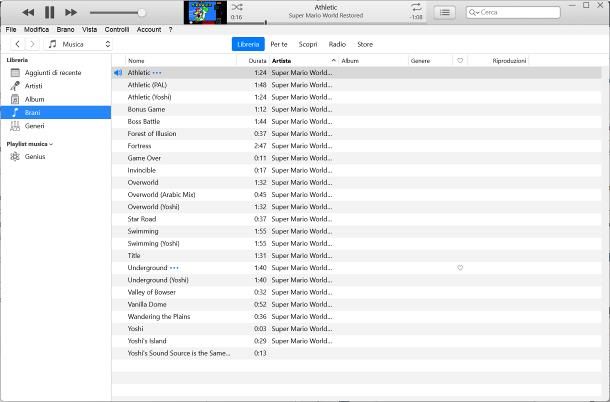Image resolution: width=610 pixels, height=402 pixels.
Task: Select the song Star Road
Action: coord(356,219)
